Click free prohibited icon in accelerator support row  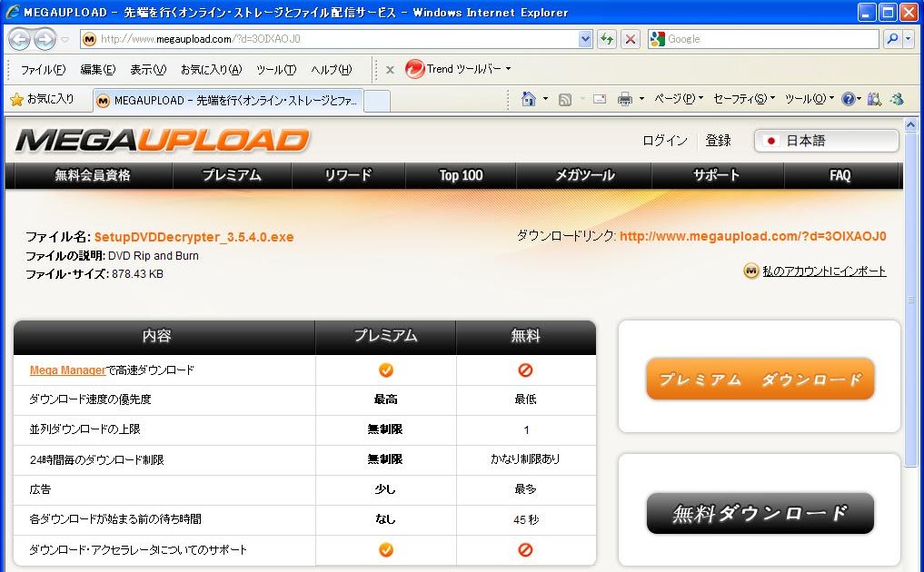tap(525, 549)
